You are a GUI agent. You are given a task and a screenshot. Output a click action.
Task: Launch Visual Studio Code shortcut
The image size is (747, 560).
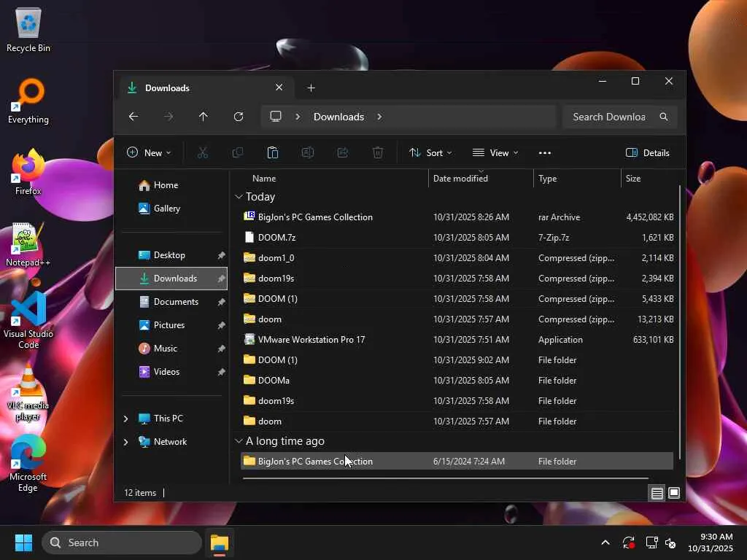(28, 320)
